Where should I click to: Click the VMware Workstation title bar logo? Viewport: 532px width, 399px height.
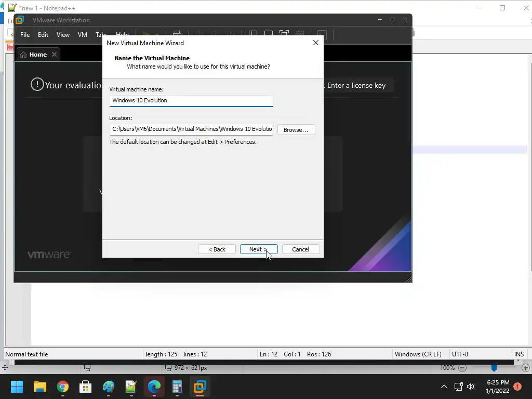[20, 20]
